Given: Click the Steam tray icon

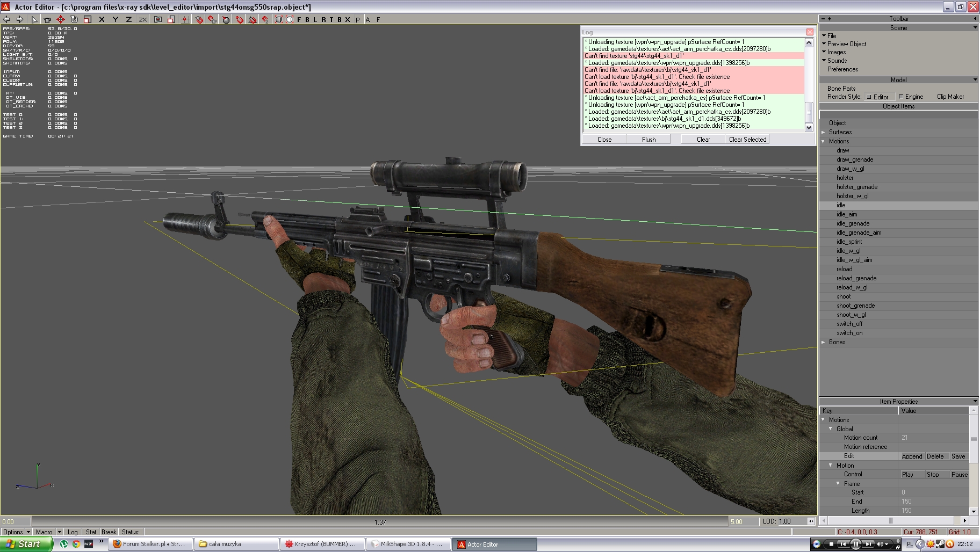Looking at the screenshot, I should point(940,544).
